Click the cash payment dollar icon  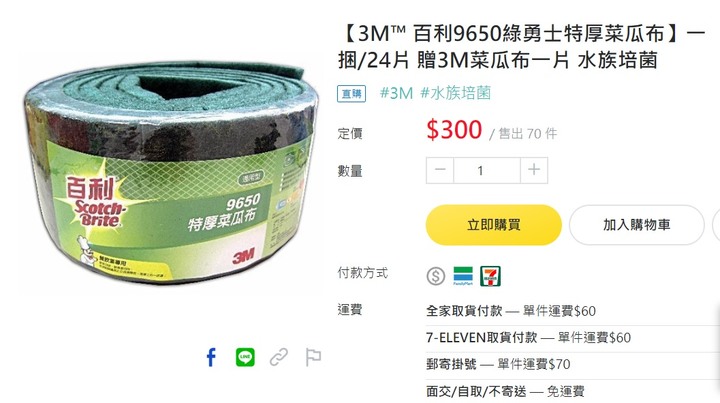(435, 276)
